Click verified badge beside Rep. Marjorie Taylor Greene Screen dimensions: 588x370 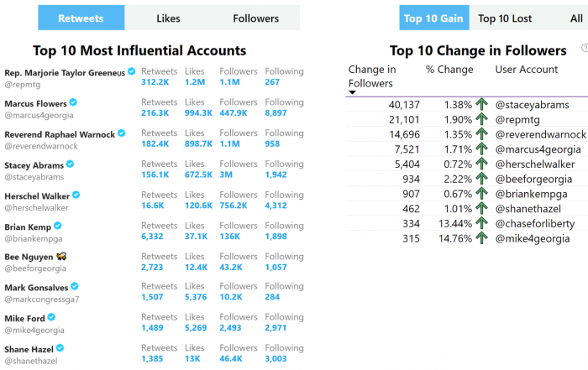[x=131, y=70]
